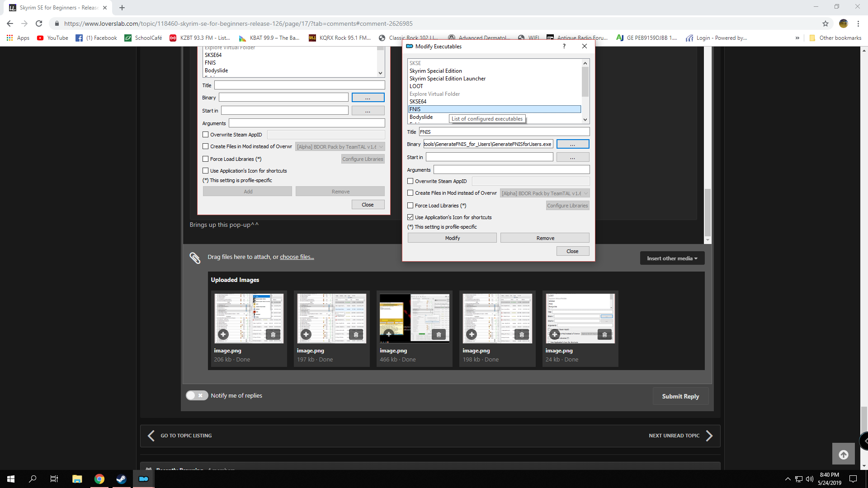This screenshot has height=488, width=868.
Task: Insert the 198 kb image into post
Action: (x=472, y=334)
